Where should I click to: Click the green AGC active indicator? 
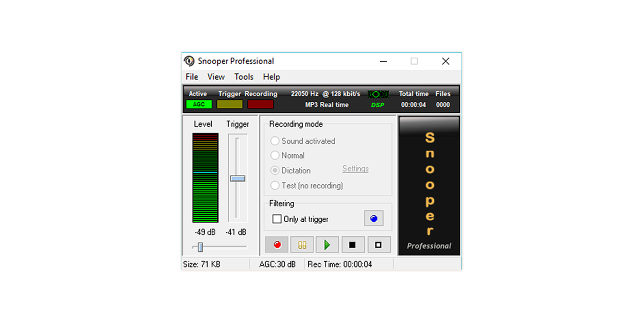199,104
